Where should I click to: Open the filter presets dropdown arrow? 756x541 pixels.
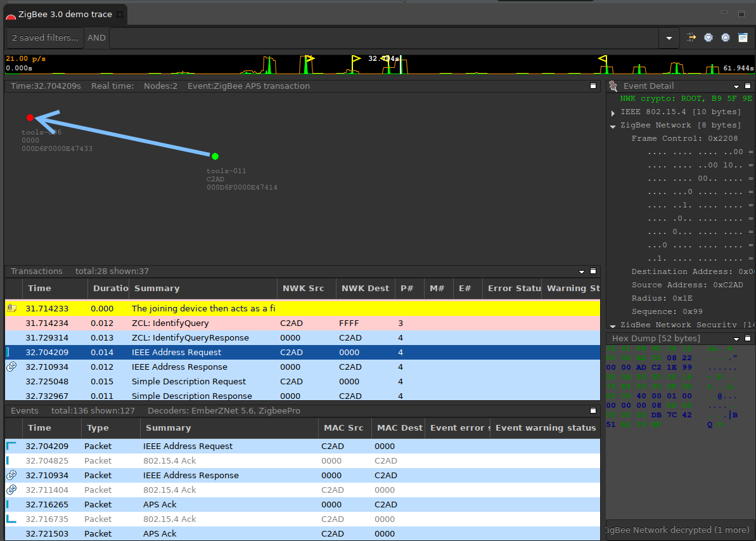point(669,38)
